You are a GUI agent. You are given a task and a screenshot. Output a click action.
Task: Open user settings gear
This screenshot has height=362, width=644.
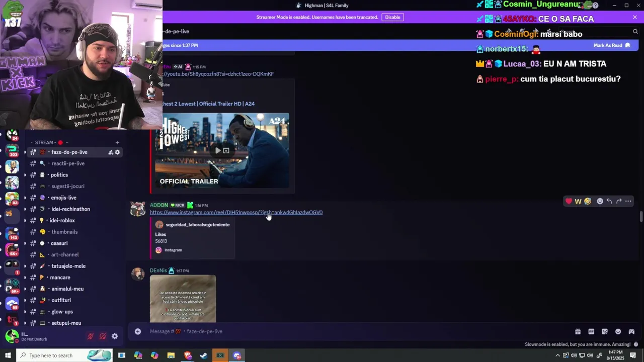tap(115, 336)
